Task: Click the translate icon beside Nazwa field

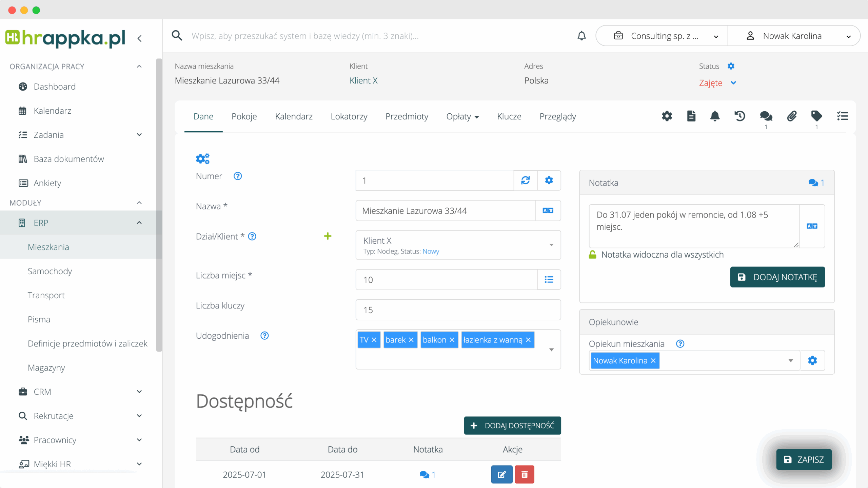Action: pos(548,211)
